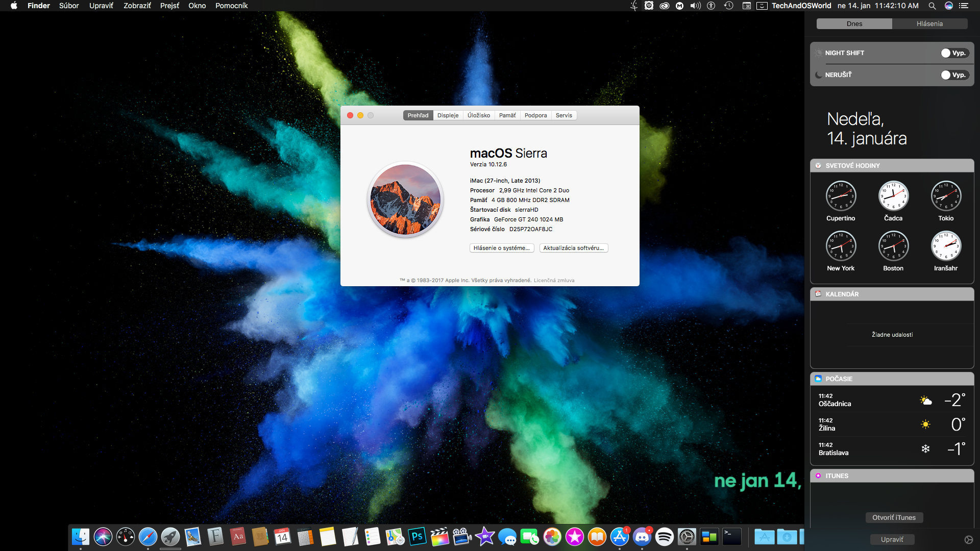Click Hlásenie o systéme button

pyautogui.click(x=501, y=247)
